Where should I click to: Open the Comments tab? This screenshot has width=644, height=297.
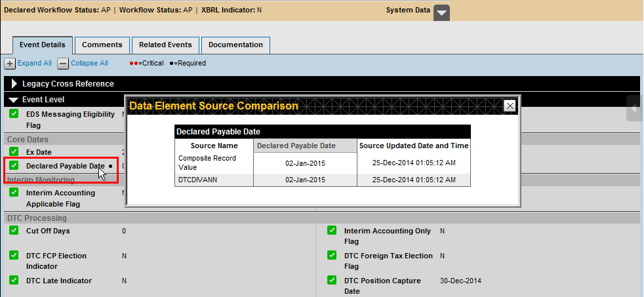tap(102, 45)
